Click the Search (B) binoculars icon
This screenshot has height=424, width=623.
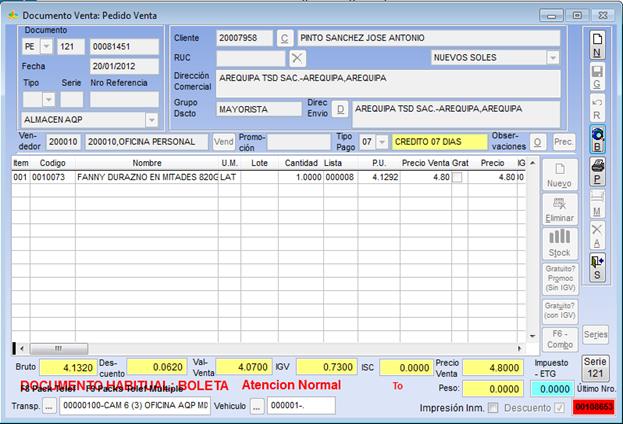(597, 140)
